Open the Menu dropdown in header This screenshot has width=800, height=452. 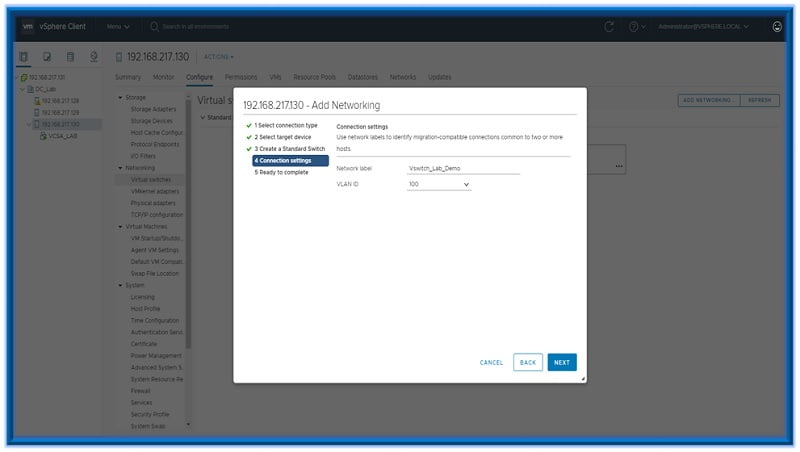(119, 26)
